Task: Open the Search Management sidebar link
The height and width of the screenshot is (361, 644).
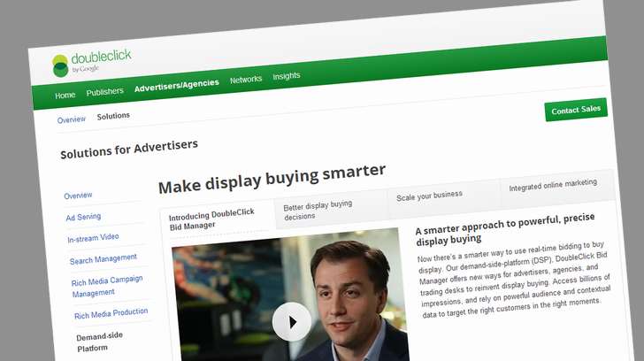Action: (103, 259)
